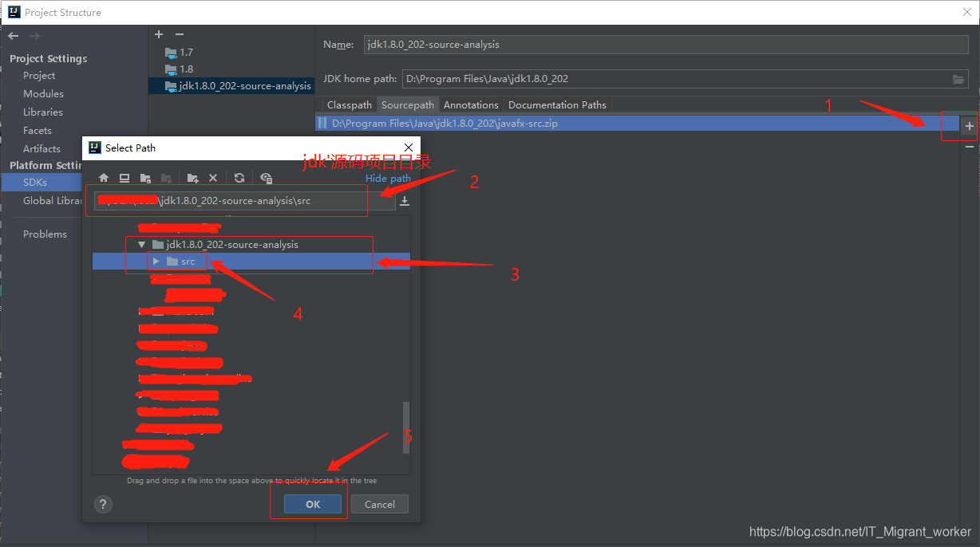The image size is (980, 547).
Task: Browse JDK home path folder icon
Action: pos(958,79)
